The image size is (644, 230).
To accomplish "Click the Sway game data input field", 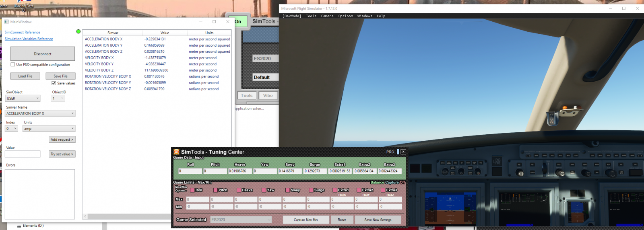I will click(x=290, y=171).
